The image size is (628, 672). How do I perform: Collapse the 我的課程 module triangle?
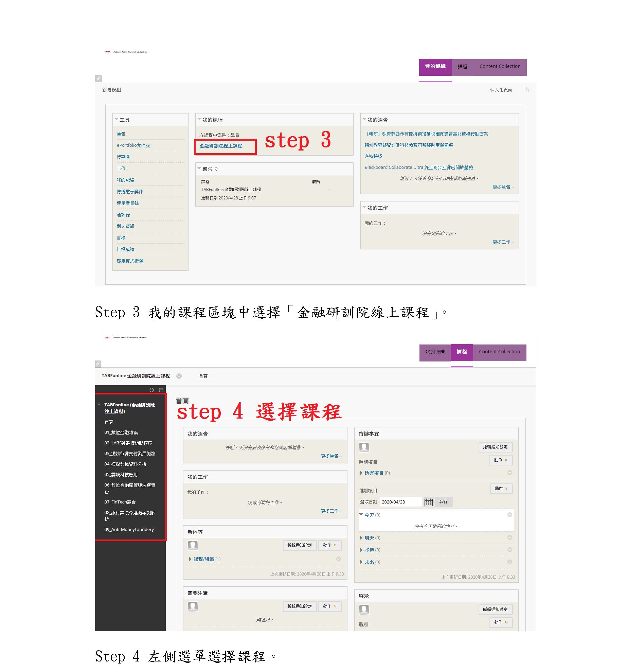[199, 119]
